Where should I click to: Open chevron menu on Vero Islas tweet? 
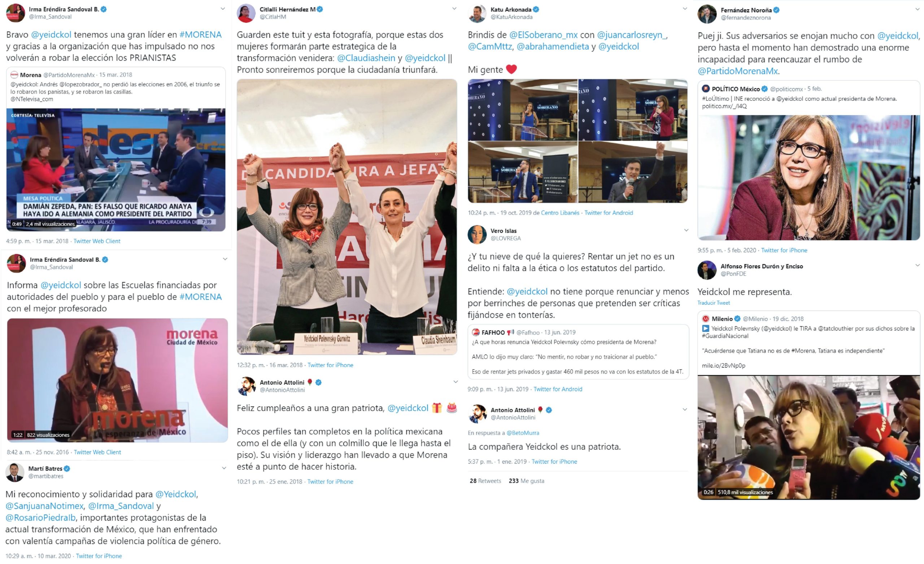pos(686,230)
